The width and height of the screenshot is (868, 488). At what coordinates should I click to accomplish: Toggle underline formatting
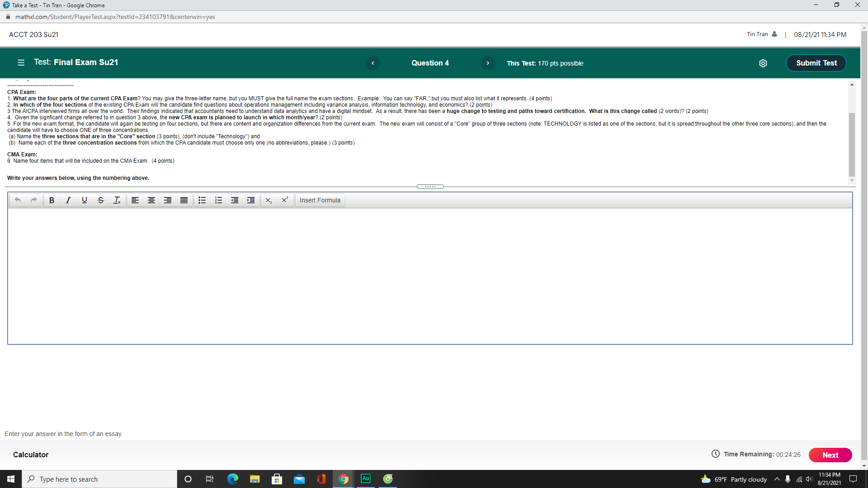pos(84,200)
